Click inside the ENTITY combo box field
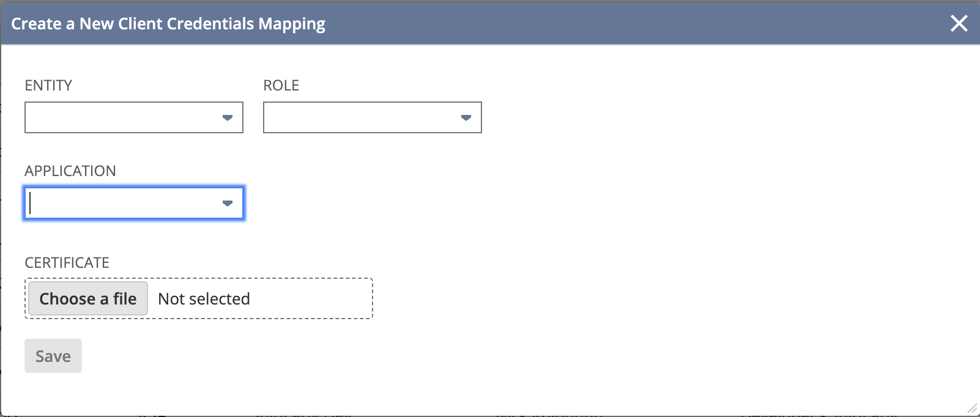 [x=122, y=117]
